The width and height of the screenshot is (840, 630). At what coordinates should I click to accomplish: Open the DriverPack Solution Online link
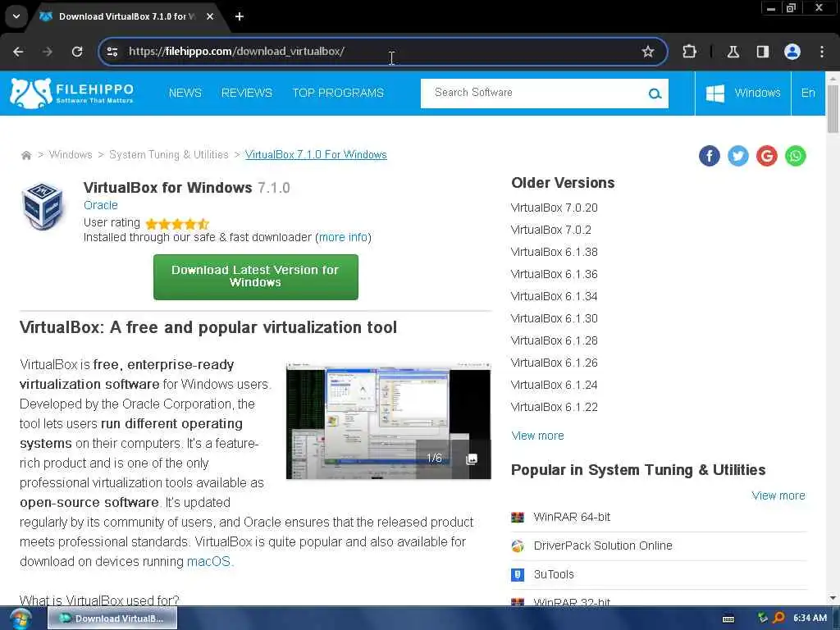pos(603,546)
